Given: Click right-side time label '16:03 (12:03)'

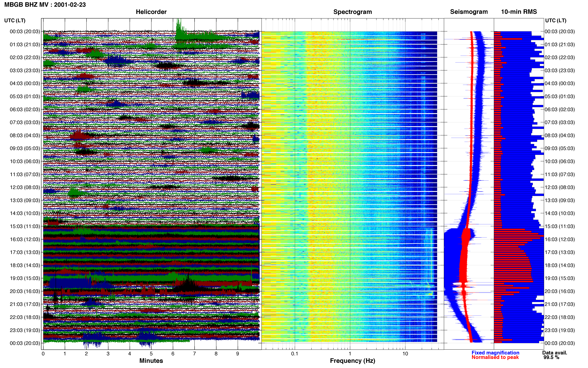Looking at the screenshot, I should tap(560, 239).
